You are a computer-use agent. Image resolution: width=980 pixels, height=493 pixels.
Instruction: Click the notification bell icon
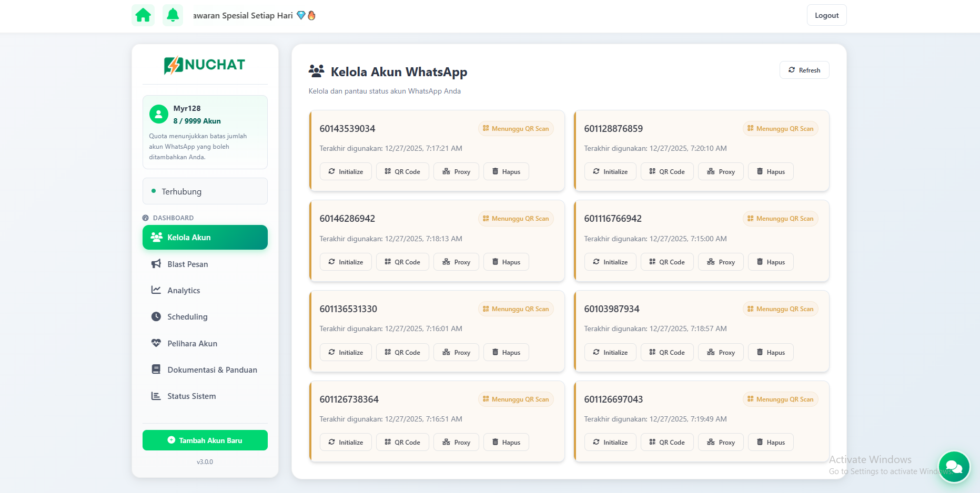(173, 15)
